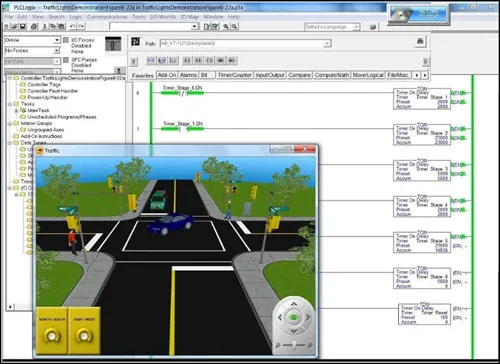Click the Verify Controller icon

[215, 26]
